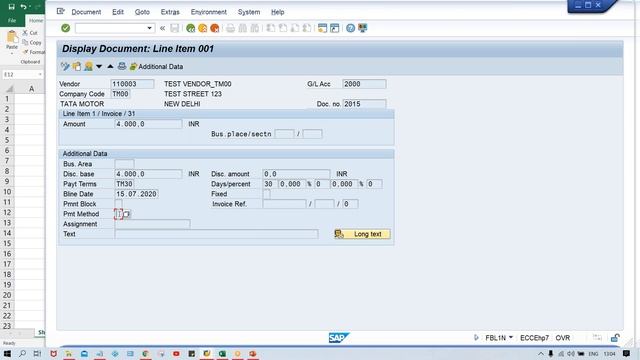The width and height of the screenshot is (640, 360).
Task: Click the Display/Change pencil-glasses icon
Action: 65,66
